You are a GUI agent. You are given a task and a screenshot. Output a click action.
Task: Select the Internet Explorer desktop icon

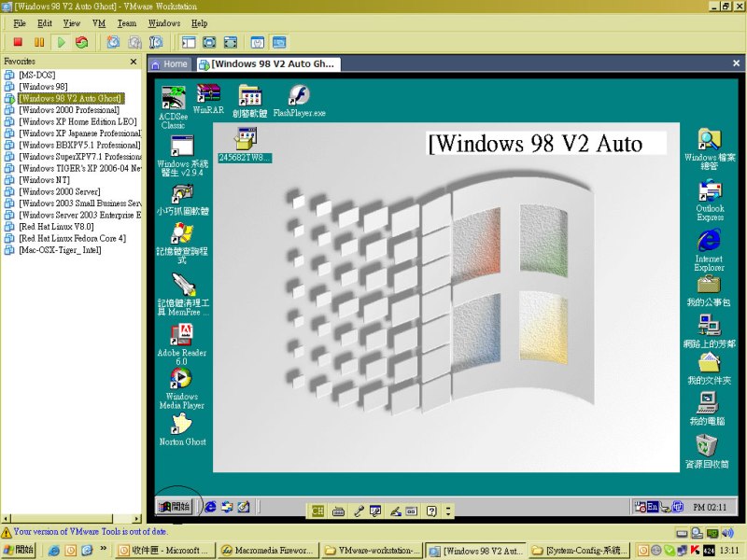(x=710, y=251)
